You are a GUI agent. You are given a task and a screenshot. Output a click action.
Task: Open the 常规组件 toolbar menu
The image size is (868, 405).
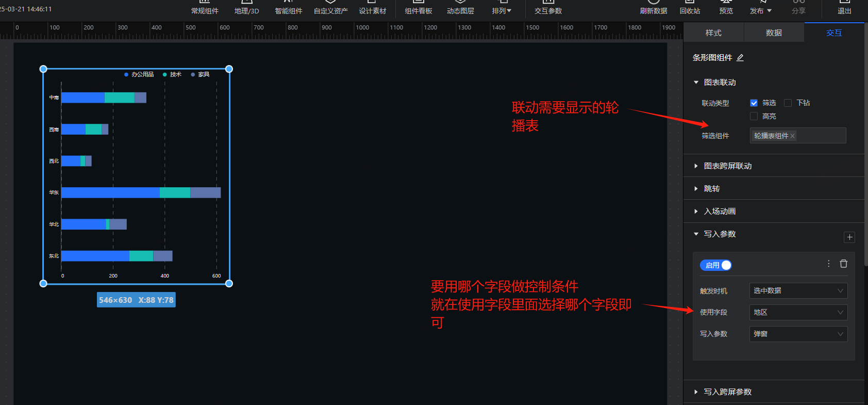tap(205, 8)
